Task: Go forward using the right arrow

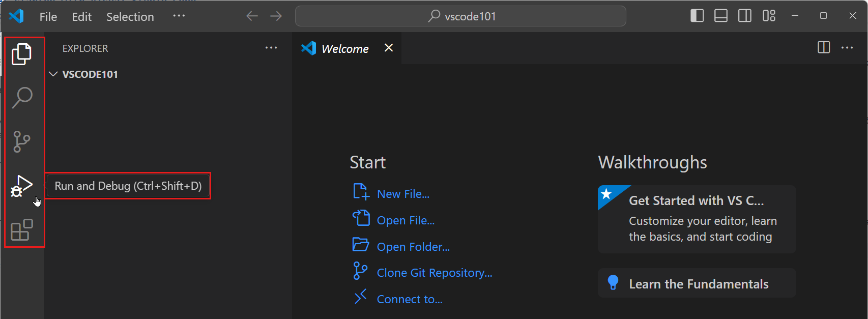Action: 276,16
